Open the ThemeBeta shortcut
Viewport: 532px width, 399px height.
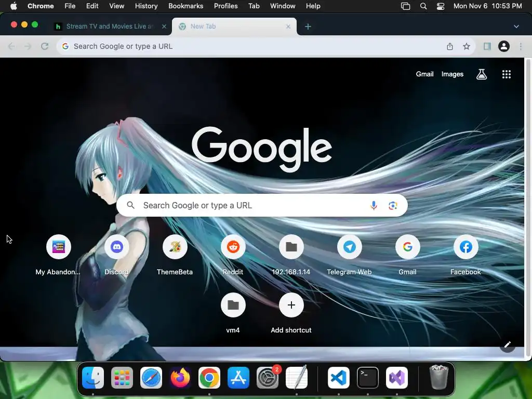click(x=175, y=247)
